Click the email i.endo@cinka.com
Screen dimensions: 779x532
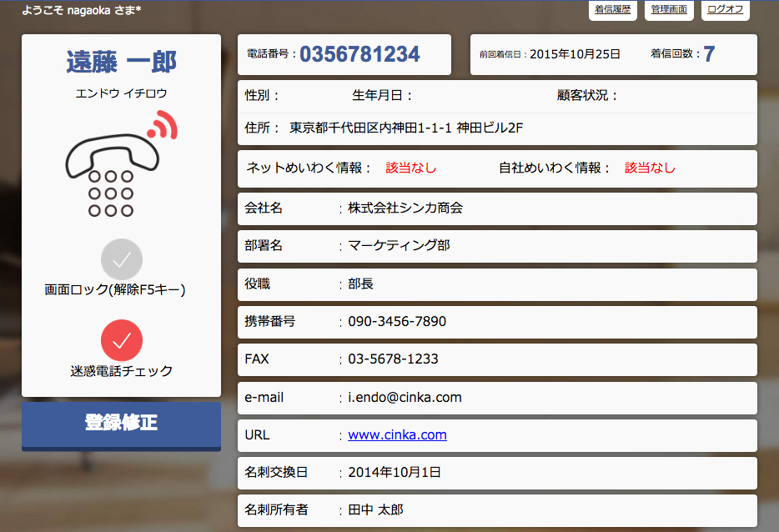pos(405,397)
